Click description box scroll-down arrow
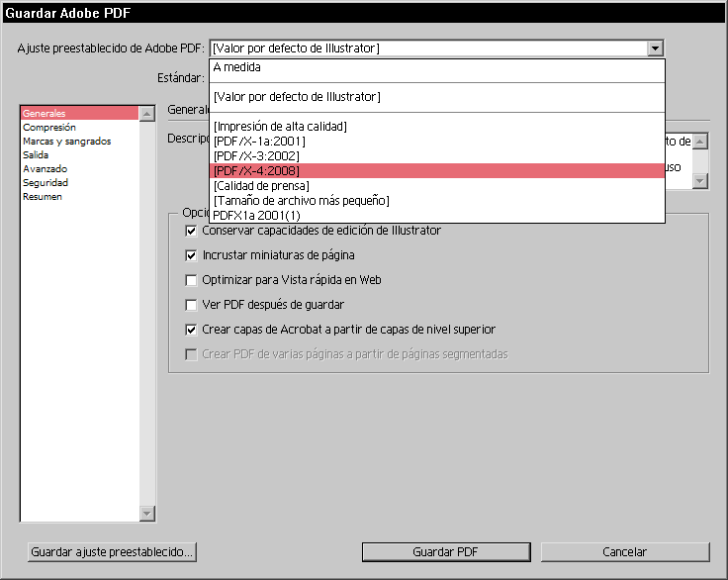The width and height of the screenshot is (728, 580). pyautogui.click(x=700, y=181)
